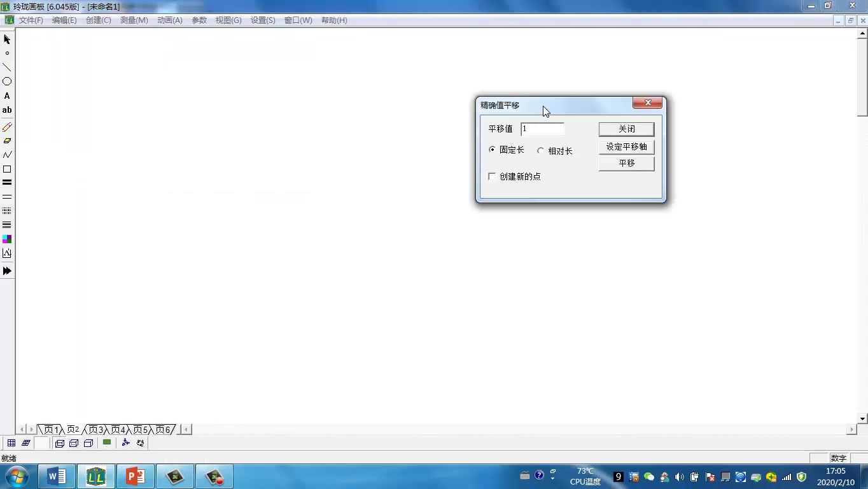Click the vertical scrollbar down arrow
Screen dimensions: 868x489
click(862, 419)
